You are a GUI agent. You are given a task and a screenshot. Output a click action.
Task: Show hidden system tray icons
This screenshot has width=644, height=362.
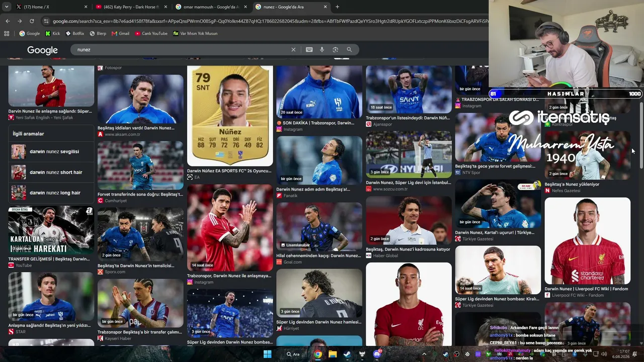[x=424, y=354]
